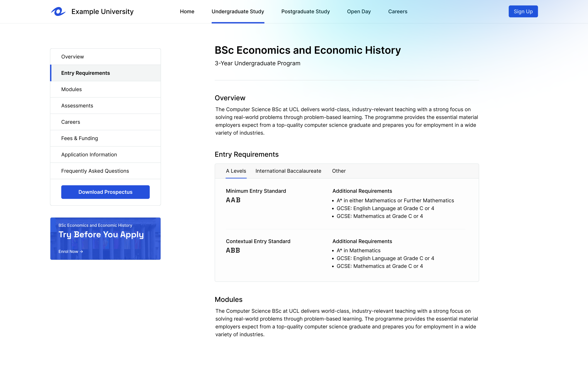Go to Undergraduate Study in top navigation
Screen dimensions: 588x371
238,12
